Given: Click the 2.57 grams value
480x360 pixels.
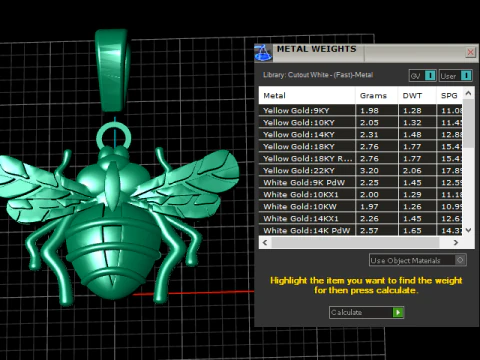Looking at the screenshot, I should pos(369,230).
